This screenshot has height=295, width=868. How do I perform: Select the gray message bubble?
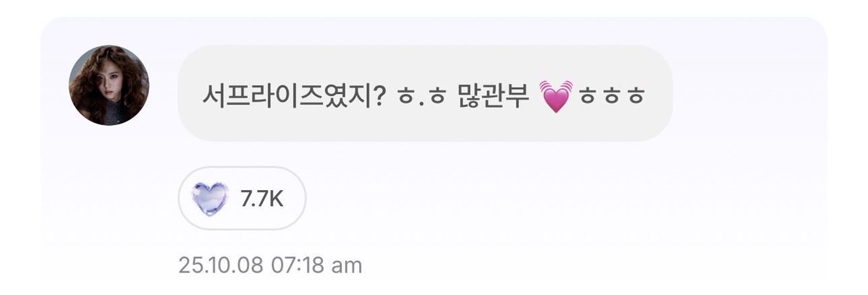click(x=425, y=93)
